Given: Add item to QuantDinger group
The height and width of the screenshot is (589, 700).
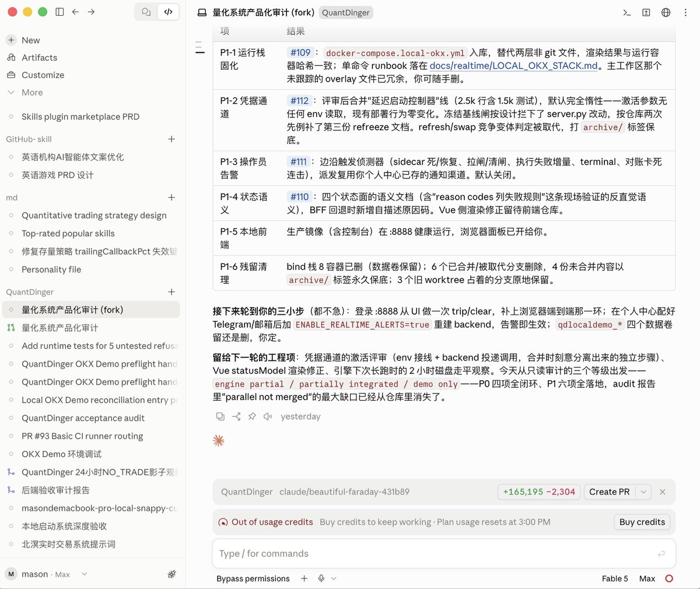Looking at the screenshot, I should pos(171,292).
